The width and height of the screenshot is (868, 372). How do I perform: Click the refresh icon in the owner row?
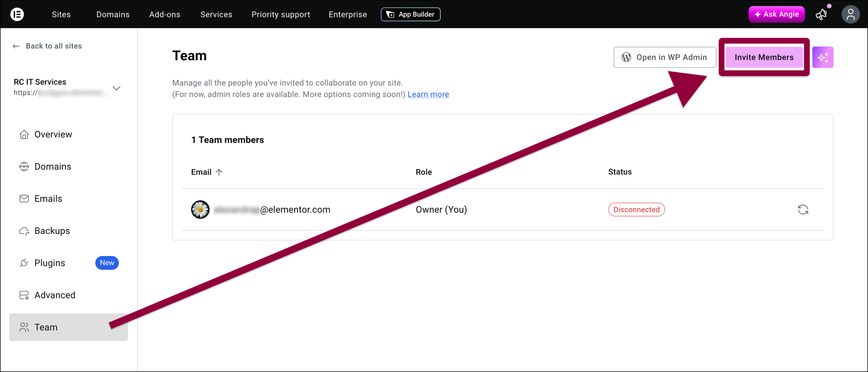click(803, 210)
